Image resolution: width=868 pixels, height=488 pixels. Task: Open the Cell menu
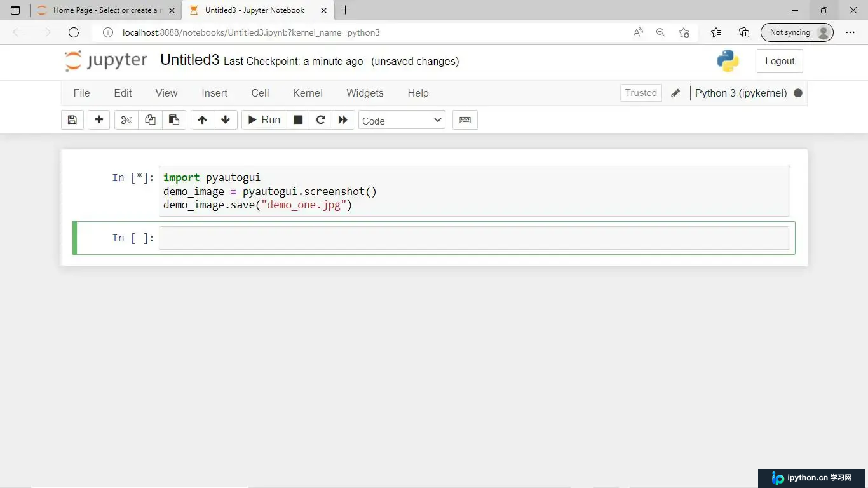click(260, 93)
